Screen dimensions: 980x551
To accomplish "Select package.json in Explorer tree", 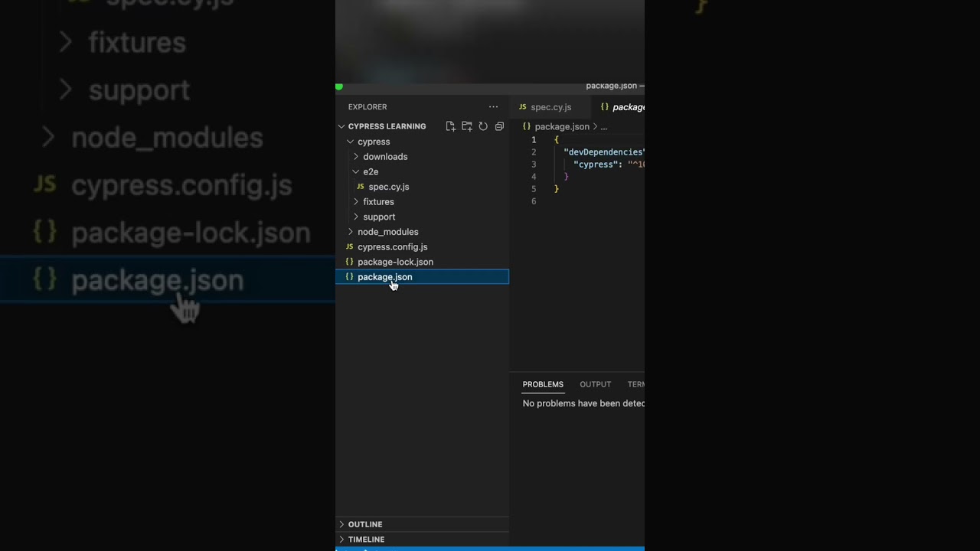I will click(423, 277).
